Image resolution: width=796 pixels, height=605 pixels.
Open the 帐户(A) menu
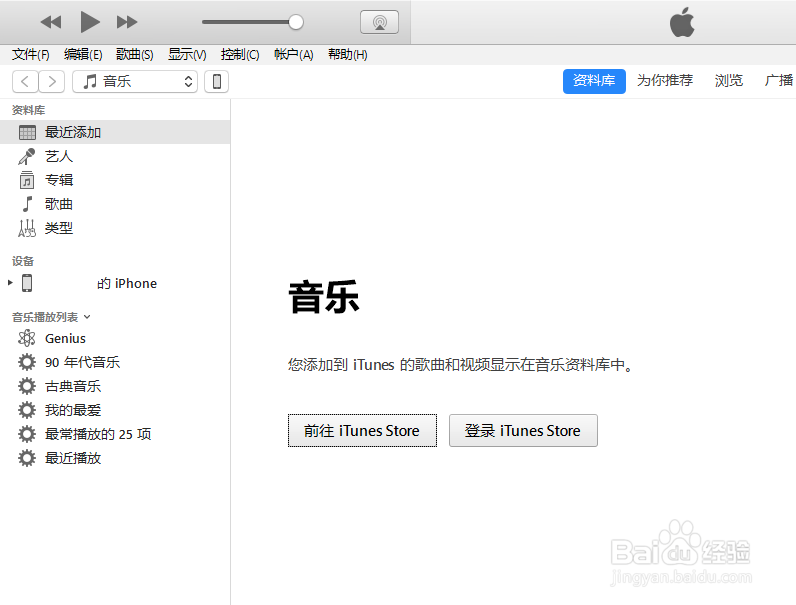click(293, 54)
